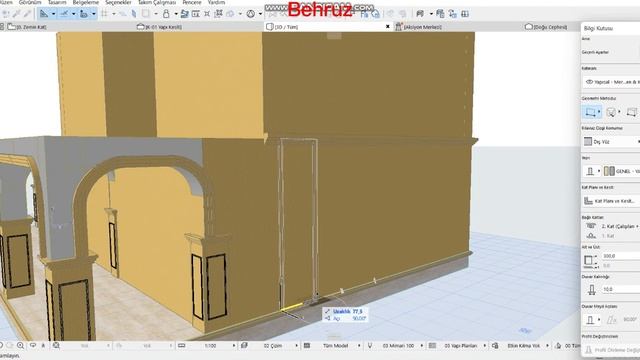The height and width of the screenshot is (360, 640).
Task: Open the lock icon dropdown arrow
Action: coord(176,14)
